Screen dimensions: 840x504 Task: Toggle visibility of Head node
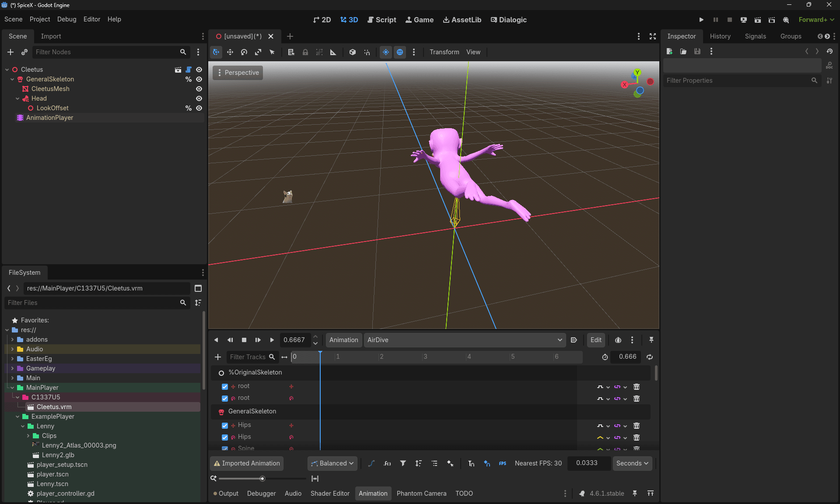(199, 98)
